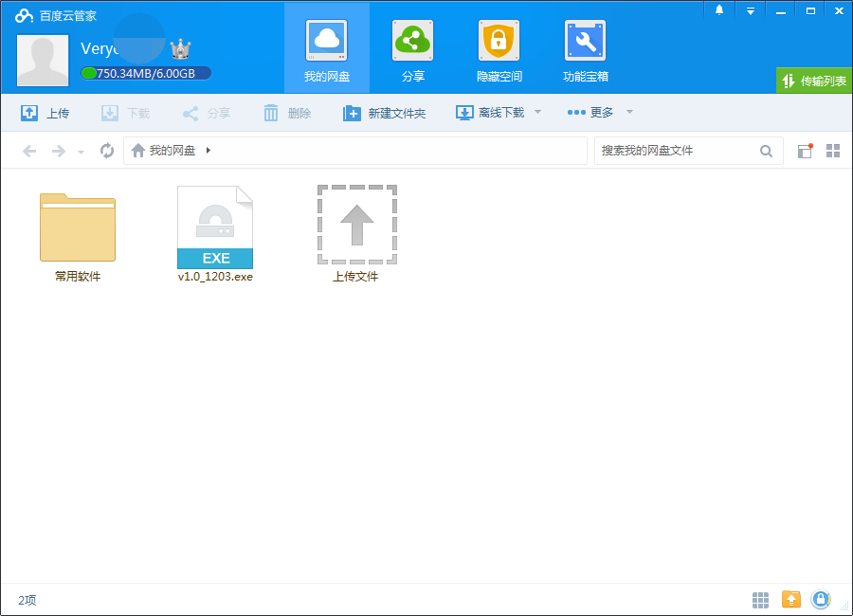Expand the 我的网盘 breadcrumb arrow
The image size is (853, 616).
coord(208,151)
